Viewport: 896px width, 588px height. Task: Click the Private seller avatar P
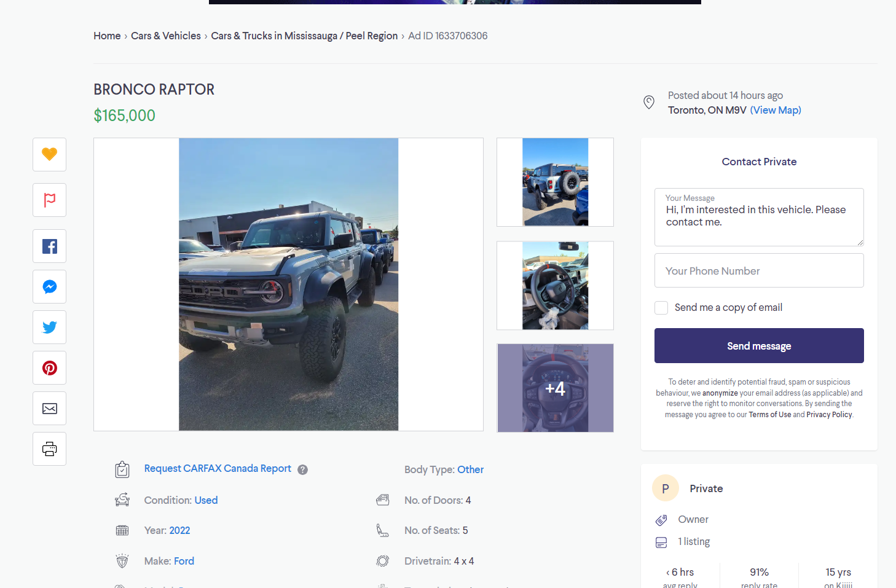(x=665, y=488)
